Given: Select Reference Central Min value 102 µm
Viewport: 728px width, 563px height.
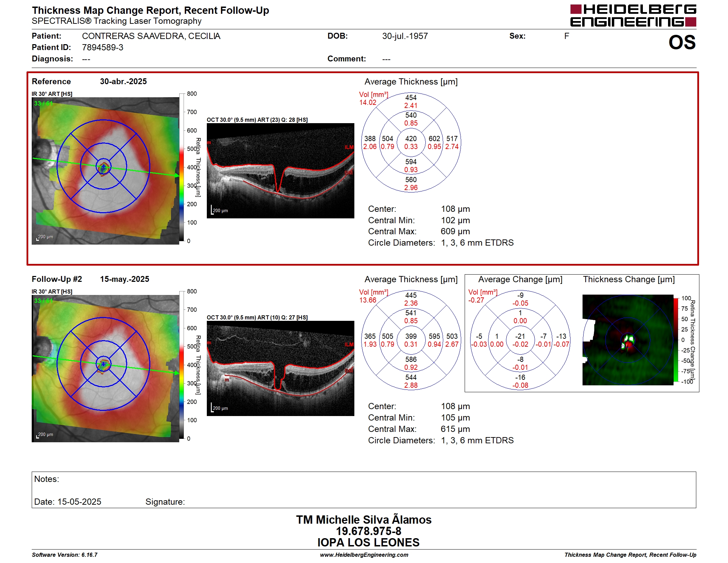Looking at the screenshot, I should click(x=455, y=220).
